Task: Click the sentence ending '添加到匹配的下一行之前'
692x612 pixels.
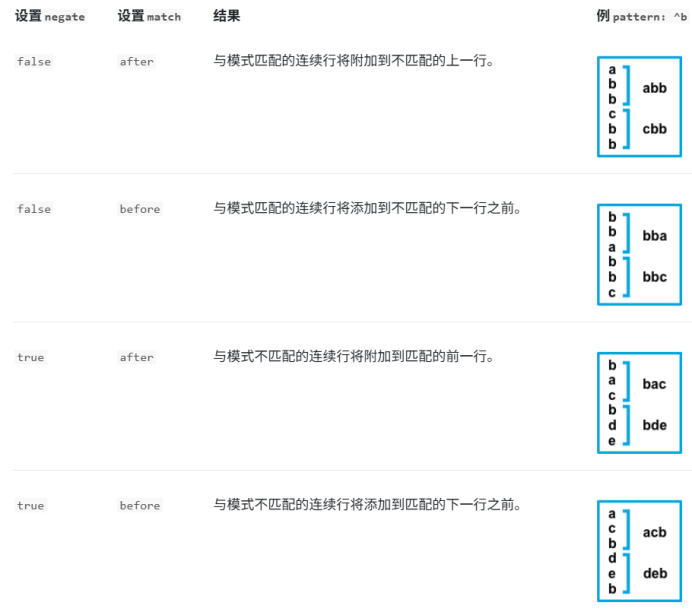Action: (x=368, y=504)
